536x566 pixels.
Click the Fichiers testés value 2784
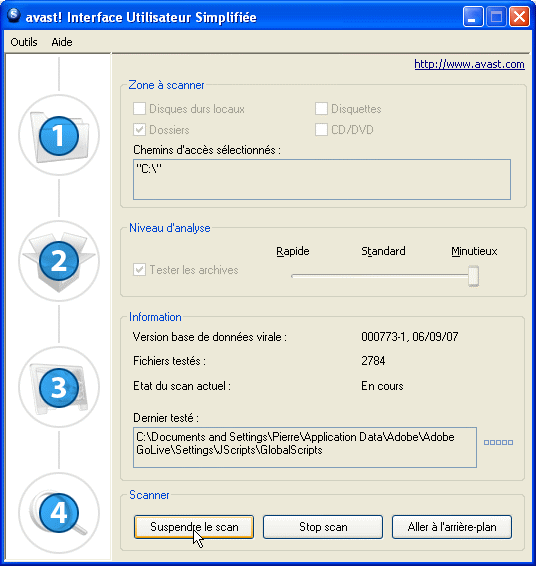373,361
